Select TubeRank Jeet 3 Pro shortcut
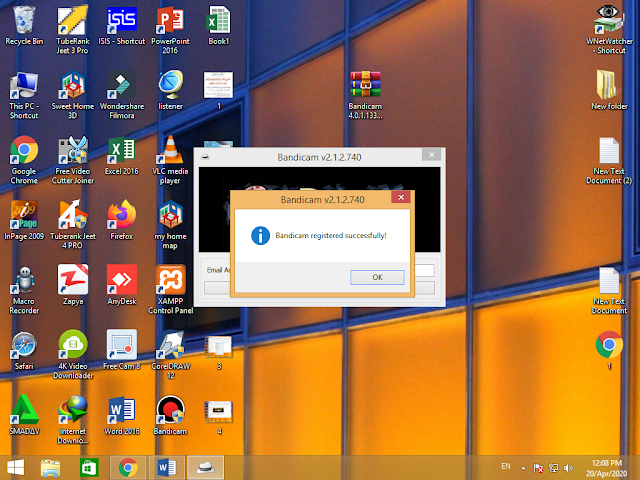This screenshot has width=640, height=480. [73, 29]
